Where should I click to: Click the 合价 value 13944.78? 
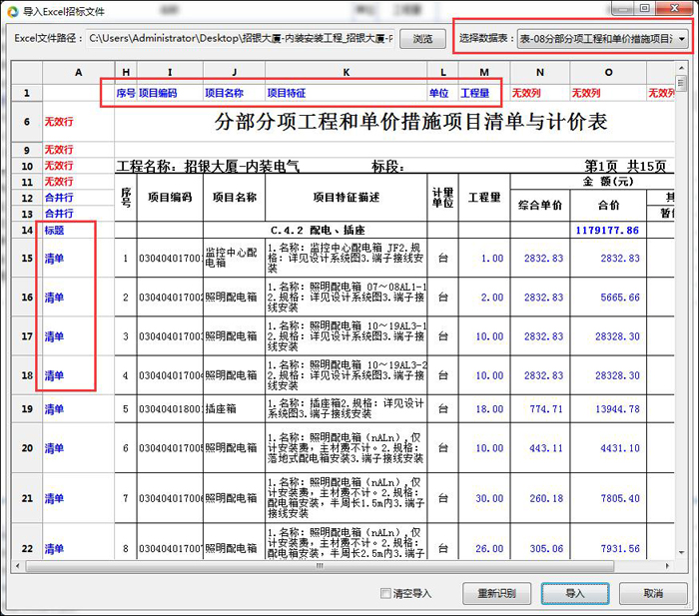(617, 409)
